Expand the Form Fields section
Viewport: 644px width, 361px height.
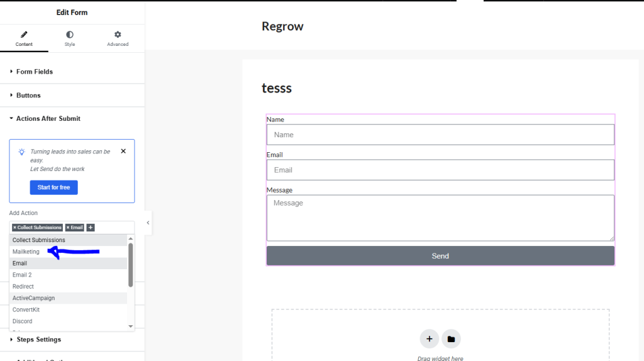click(35, 72)
